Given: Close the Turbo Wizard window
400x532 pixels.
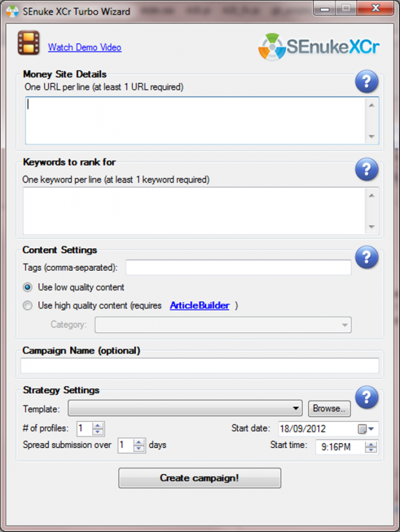Looking at the screenshot, I should (x=376, y=8).
